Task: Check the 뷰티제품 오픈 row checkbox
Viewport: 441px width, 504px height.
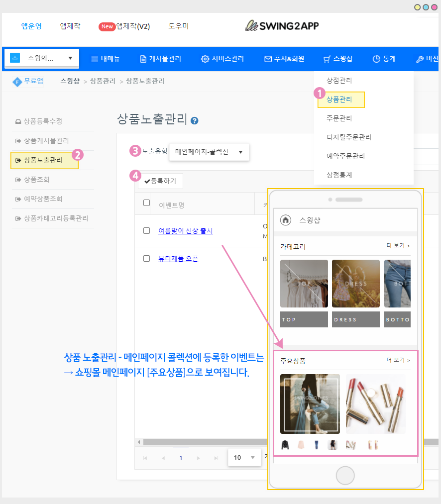Action: 146,258
